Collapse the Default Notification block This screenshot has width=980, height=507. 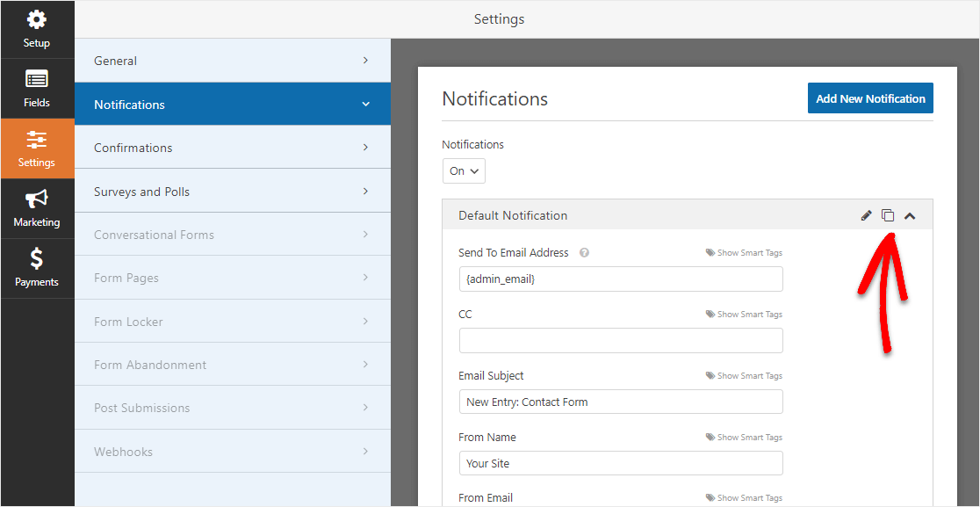coord(910,216)
